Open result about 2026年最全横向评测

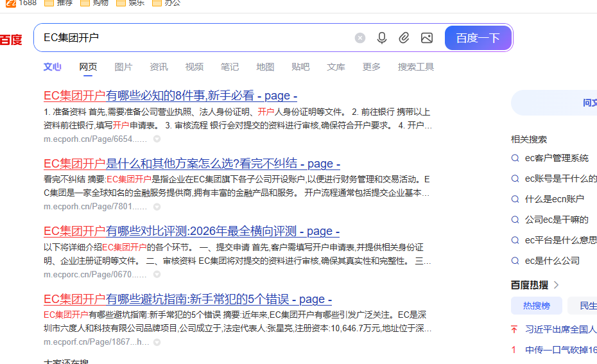[191, 231]
